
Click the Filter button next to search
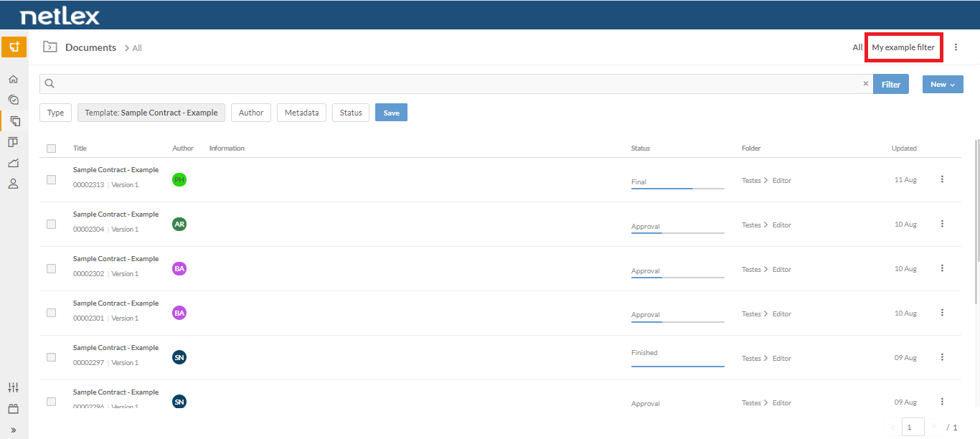point(891,84)
